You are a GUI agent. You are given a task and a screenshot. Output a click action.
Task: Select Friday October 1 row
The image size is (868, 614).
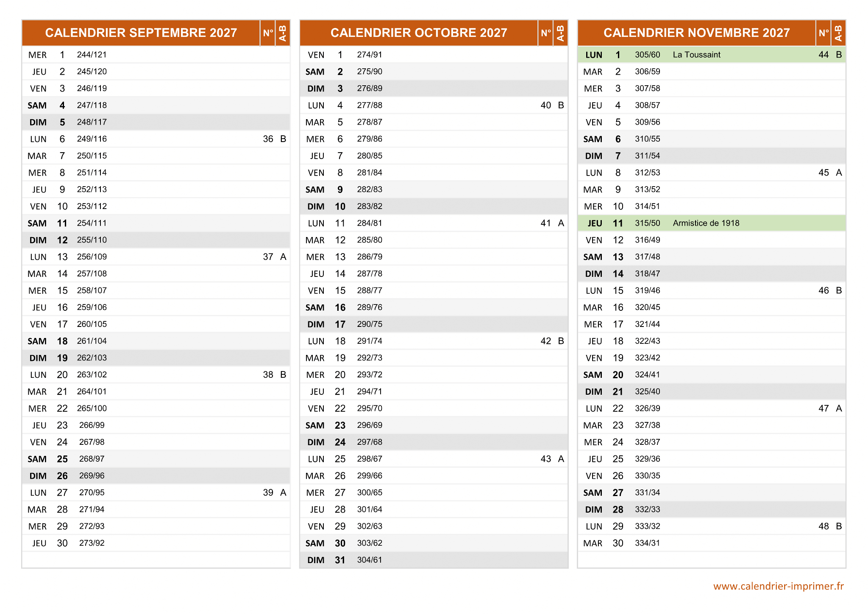pos(433,55)
